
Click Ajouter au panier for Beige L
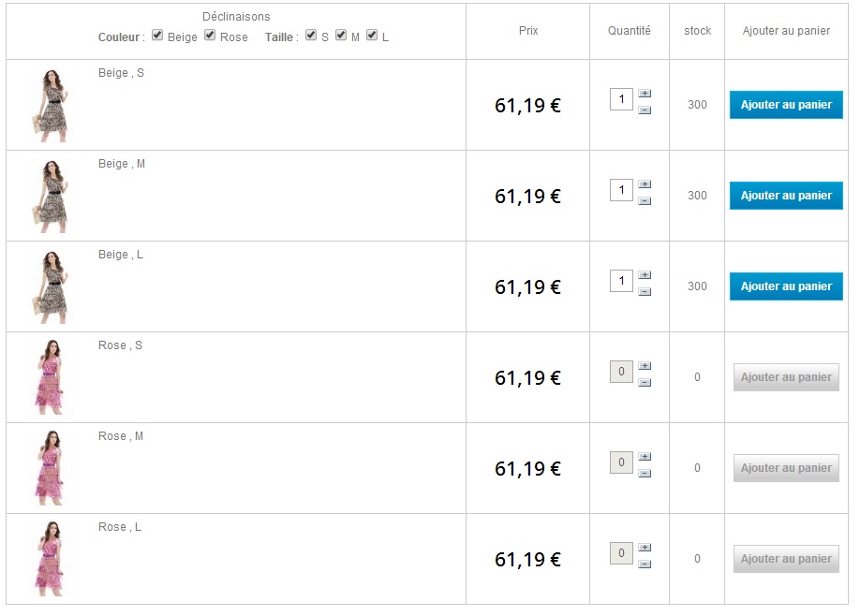[786, 286]
